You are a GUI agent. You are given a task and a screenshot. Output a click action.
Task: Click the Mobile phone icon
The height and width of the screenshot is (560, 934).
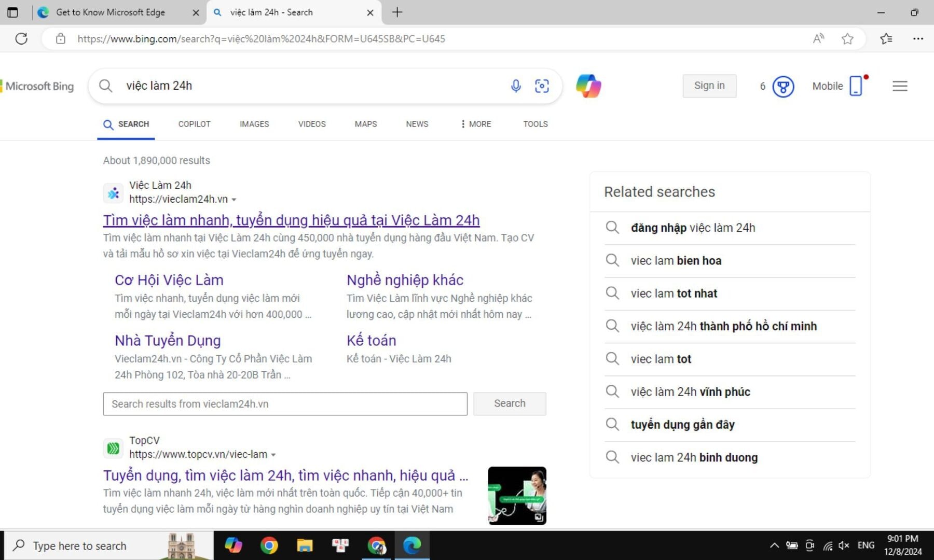pyautogui.click(x=856, y=86)
